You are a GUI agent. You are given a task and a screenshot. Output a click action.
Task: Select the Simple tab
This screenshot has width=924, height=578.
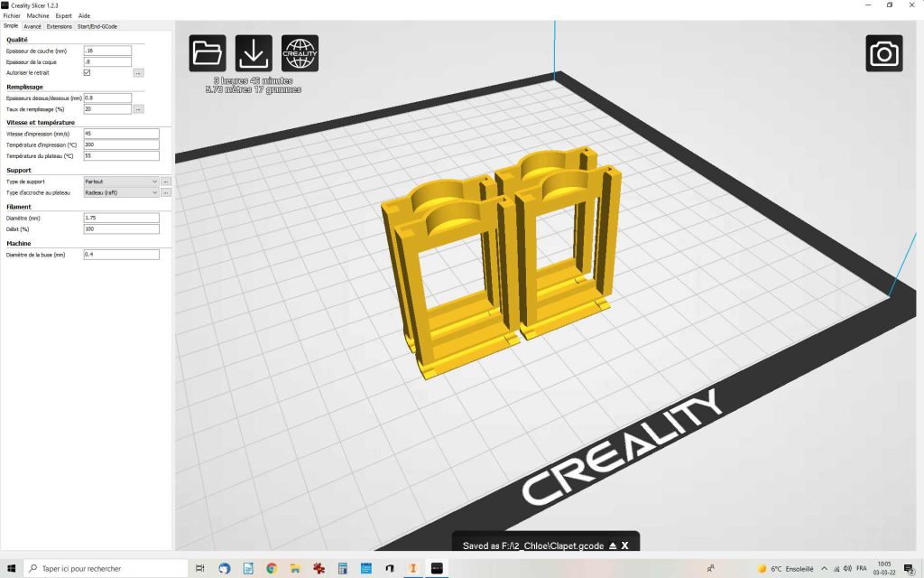[11, 26]
